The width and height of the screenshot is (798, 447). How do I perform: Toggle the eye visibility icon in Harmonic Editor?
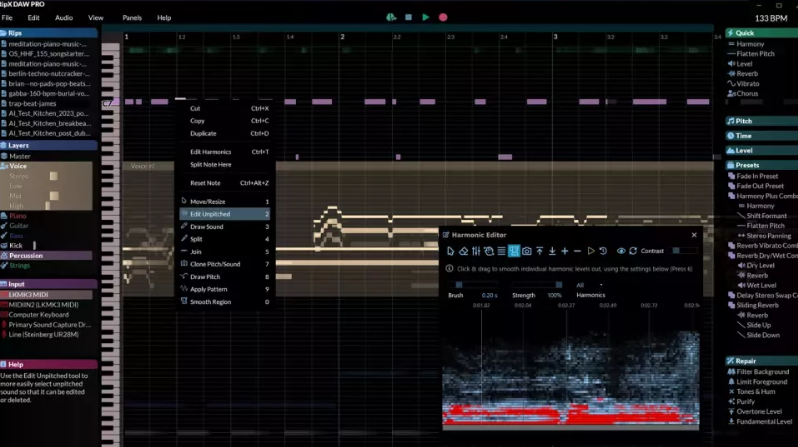(x=621, y=251)
